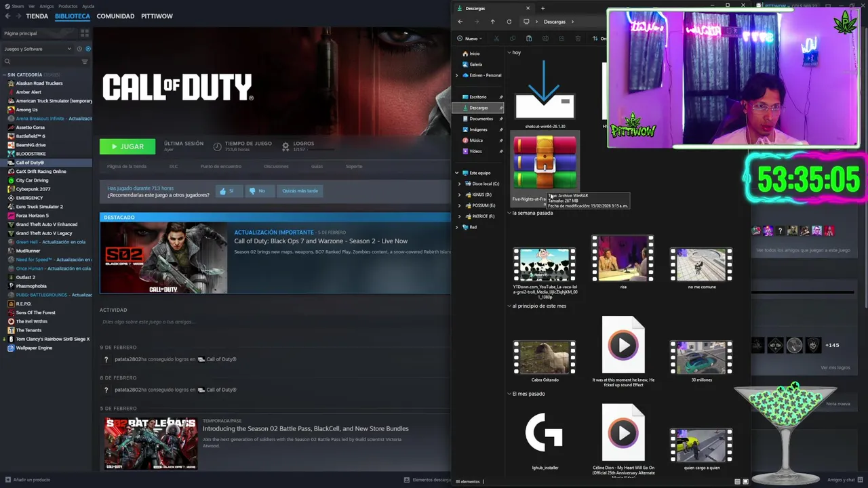868x488 pixels.
Task: Open the Punto de encuentro link
Action: click(x=220, y=166)
